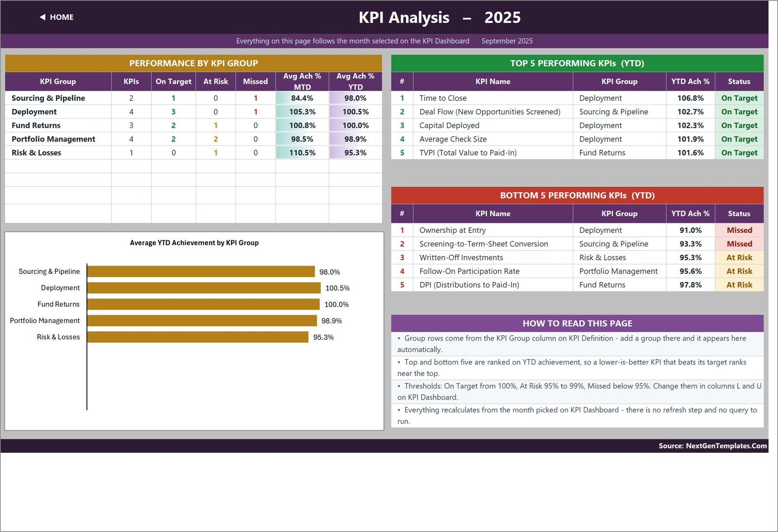Click Screening-to-Term-Sheet Conversion cell
The width and height of the screenshot is (778, 532).
click(x=493, y=244)
